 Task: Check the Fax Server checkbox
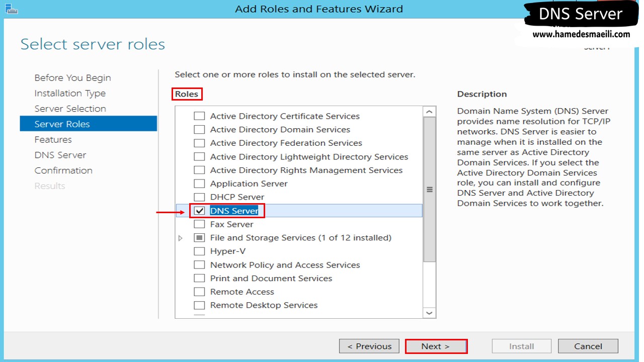pos(200,224)
